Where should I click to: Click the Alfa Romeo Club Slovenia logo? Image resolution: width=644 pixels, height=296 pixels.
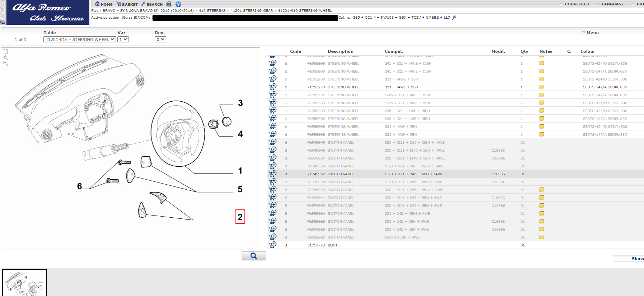(x=48, y=13)
